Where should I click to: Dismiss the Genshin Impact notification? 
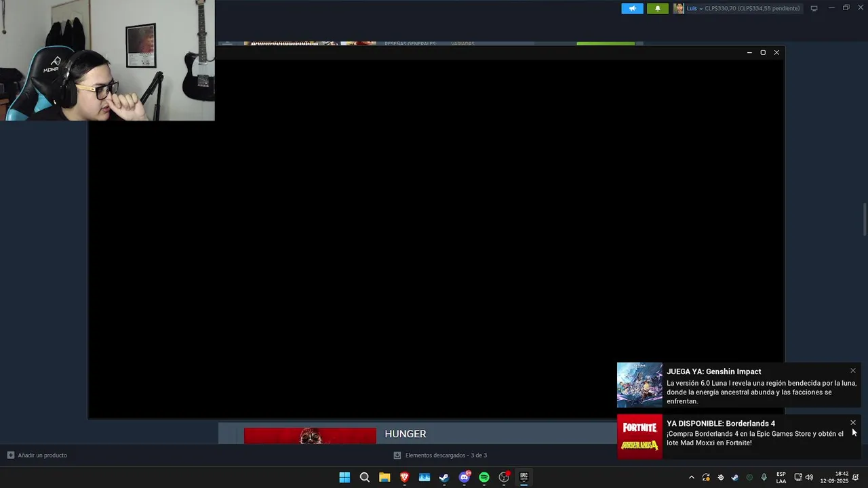[x=853, y=371]
